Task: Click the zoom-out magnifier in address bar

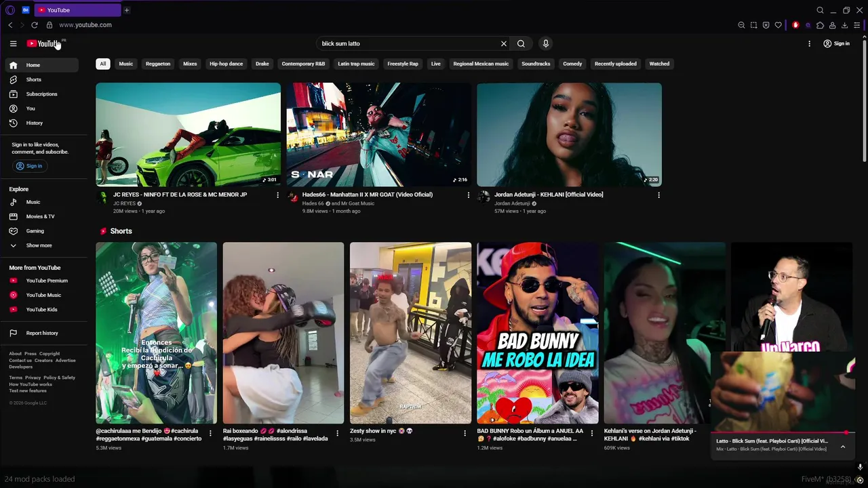Action: coord(741,25)
